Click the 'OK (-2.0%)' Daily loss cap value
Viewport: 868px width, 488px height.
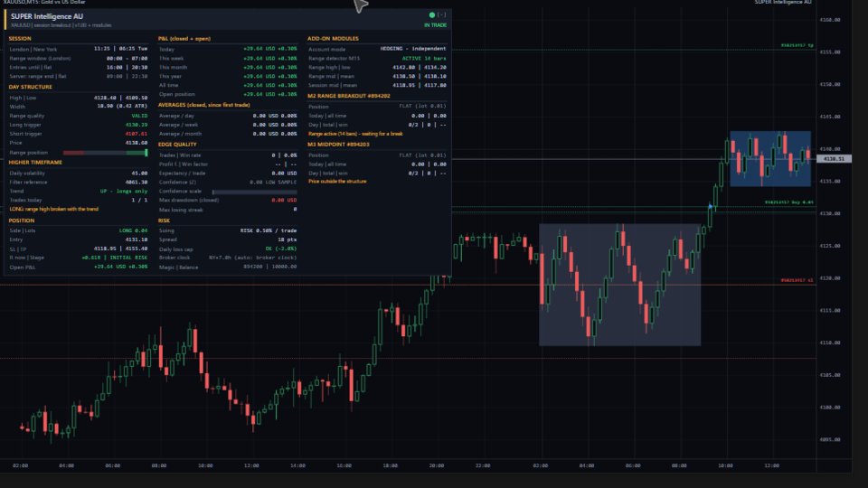[x=280, y=249]
